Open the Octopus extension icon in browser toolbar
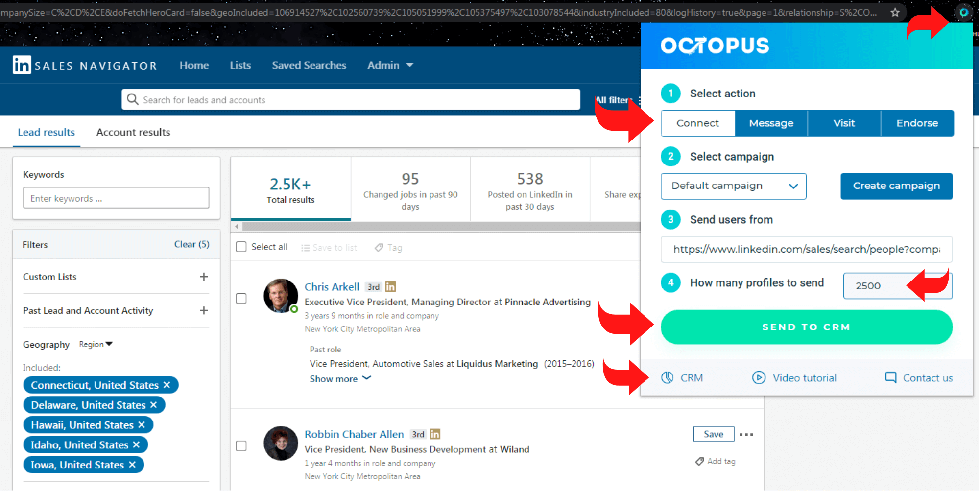980x491 pixels. [x=964, y=12]
